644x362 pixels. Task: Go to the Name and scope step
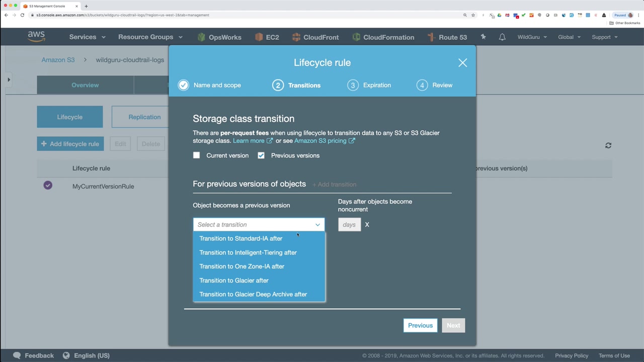point(209,85)
